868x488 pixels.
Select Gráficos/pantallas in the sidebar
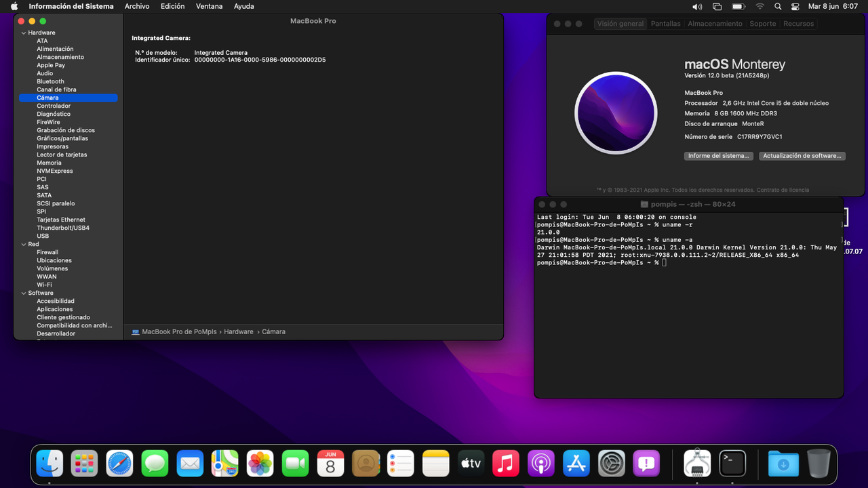pos(62,138)
